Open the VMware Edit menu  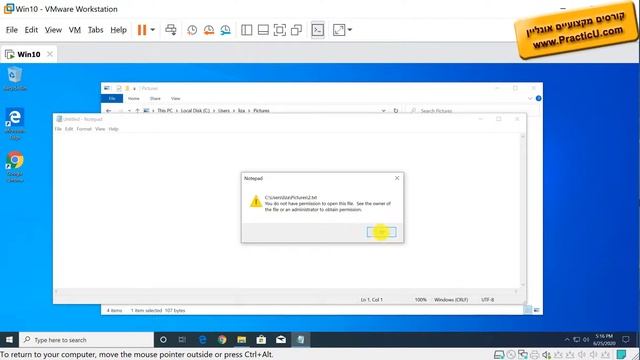[x=31, y=30]
